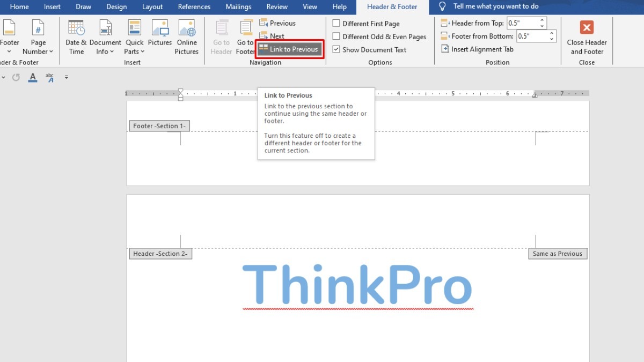Click the horizontal ruler at 5 inches
644x362 pixels.
click(453, 93)
